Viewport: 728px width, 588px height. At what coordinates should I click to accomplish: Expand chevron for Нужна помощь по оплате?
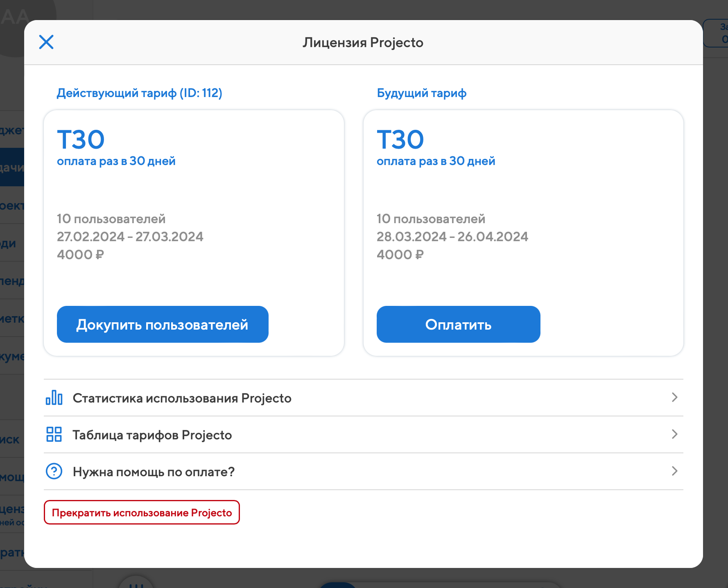coord(675,471)
